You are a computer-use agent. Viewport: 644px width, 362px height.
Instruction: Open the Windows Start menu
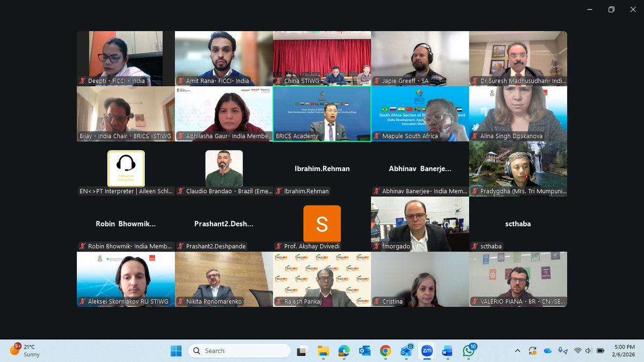[176, 351]
